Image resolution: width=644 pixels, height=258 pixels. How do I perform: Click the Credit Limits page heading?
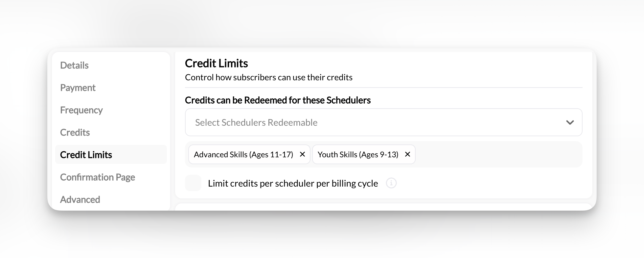217,63
